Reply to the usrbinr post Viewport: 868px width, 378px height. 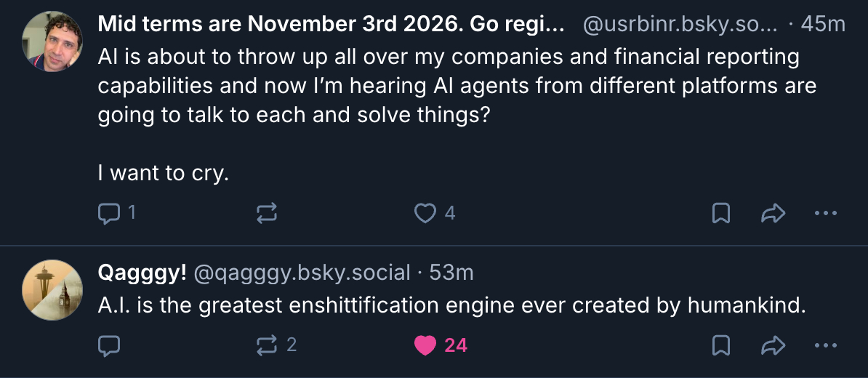pyautogui.click(x=109, y=213)
